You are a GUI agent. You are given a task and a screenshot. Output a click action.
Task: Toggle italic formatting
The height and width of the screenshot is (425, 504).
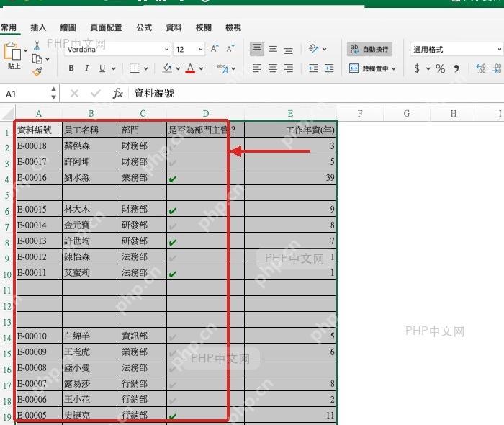point(87,68)
